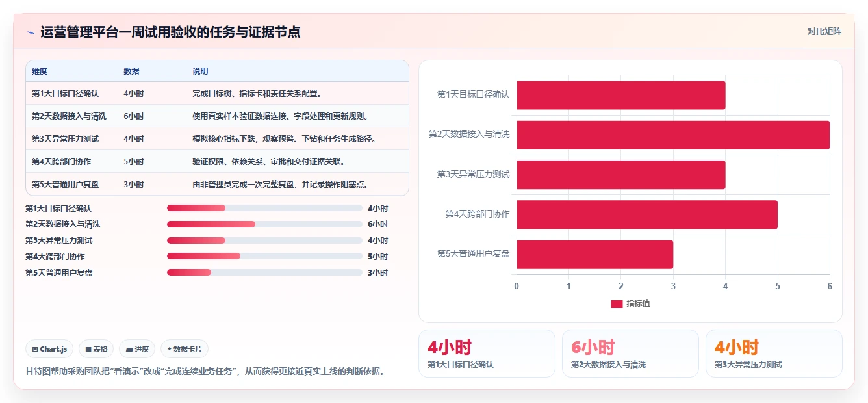868x403 pixels.
Task: Click the chart bar for 第1天目标口径确认
Action: (x=621, y=95)
